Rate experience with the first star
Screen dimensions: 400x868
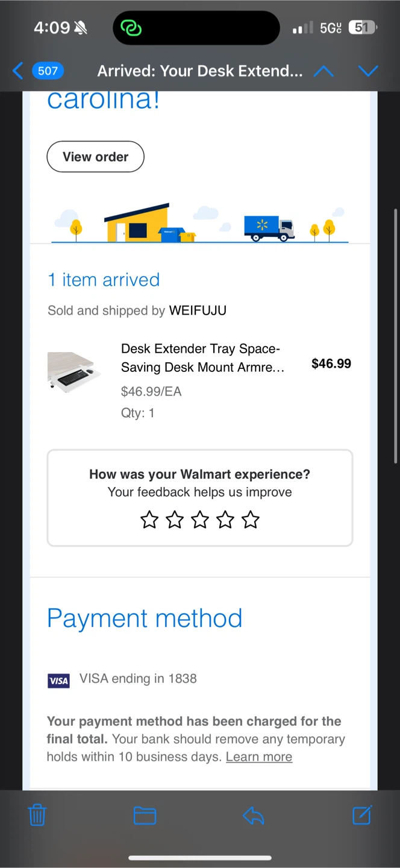(x=149, y=520)
